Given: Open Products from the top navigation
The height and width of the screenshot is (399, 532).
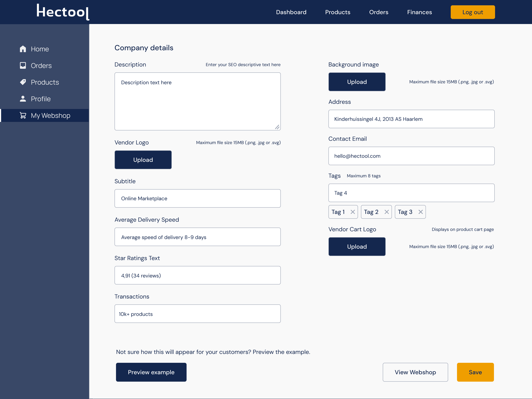Looking at the screenshot, I should pos(338,12).
